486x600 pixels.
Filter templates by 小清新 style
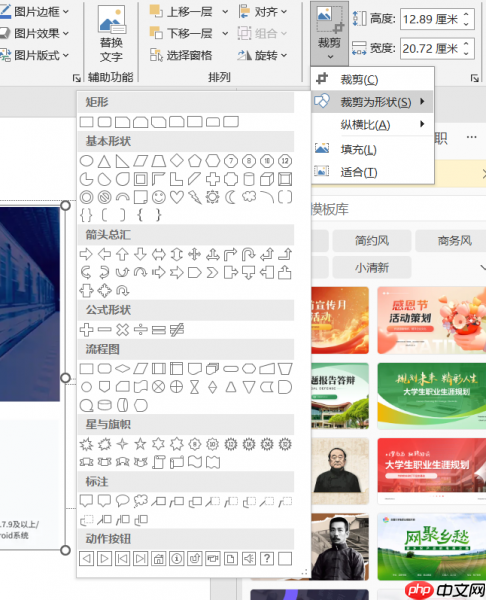click(372, 267)
